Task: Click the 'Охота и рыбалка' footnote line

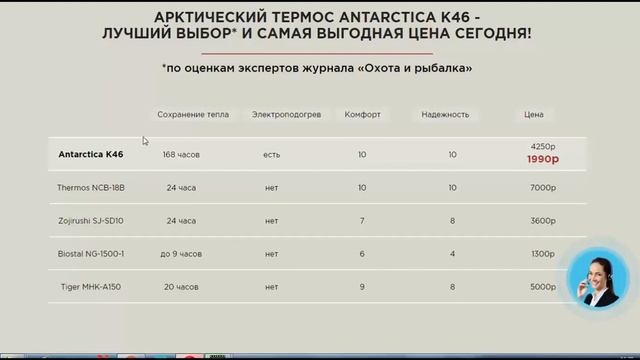Action: [317, 68]
